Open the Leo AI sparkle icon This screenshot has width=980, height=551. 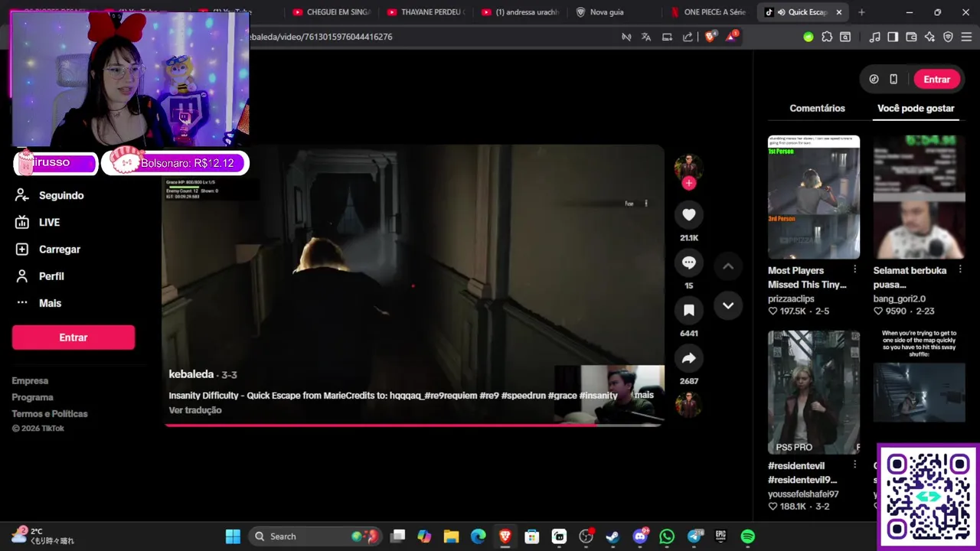tap(929, 37)
